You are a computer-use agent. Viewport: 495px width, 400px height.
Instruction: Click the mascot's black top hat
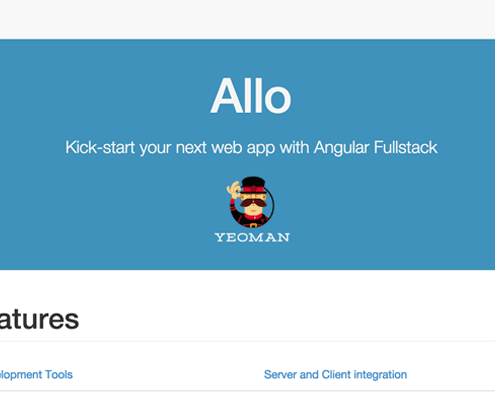click(x=254, y=185)
